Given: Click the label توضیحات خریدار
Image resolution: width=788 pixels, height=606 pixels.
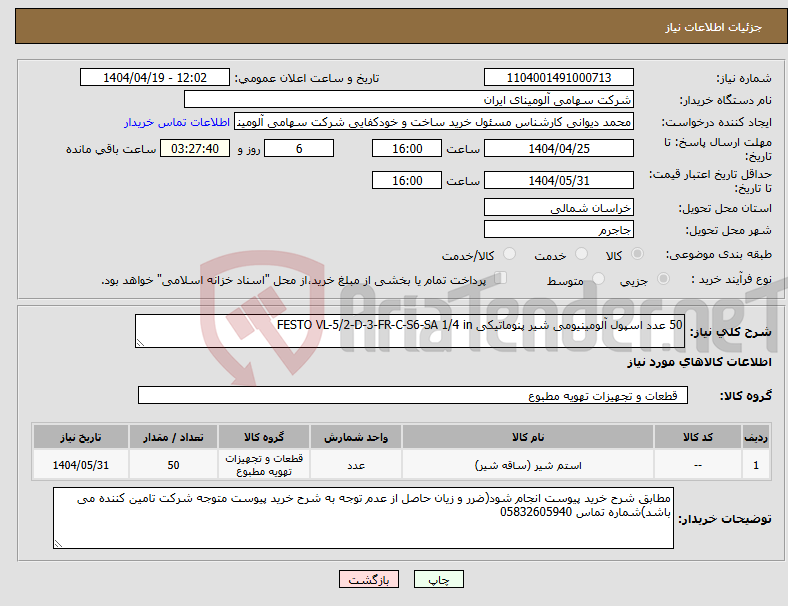Looking at the screenshot, I should pyautogui.click(x=725, y=519).
